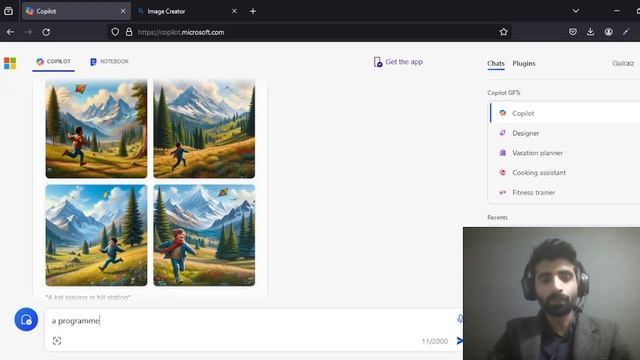Minimize the browser window
Image resolution: width=640 pixels, height=360 pixels.
click(617, 11)
